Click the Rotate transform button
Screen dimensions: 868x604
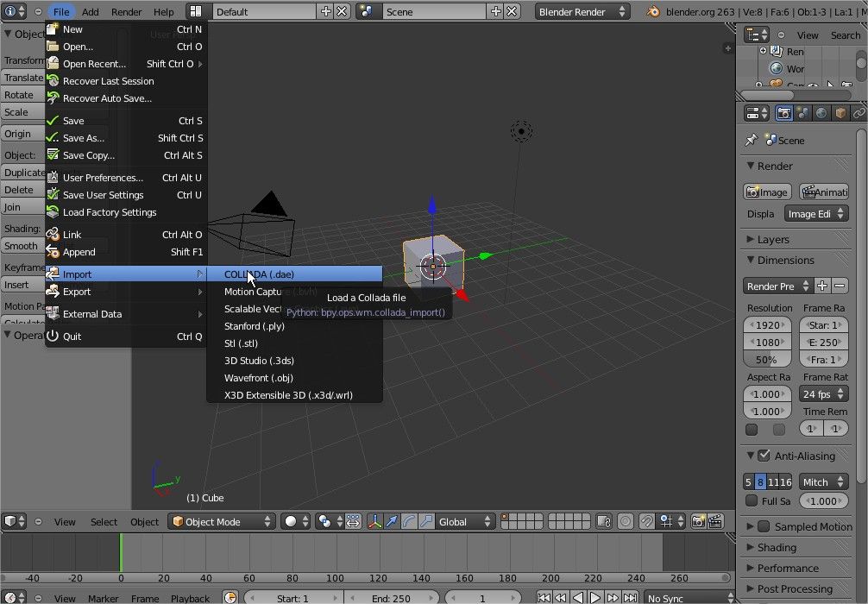22,95
